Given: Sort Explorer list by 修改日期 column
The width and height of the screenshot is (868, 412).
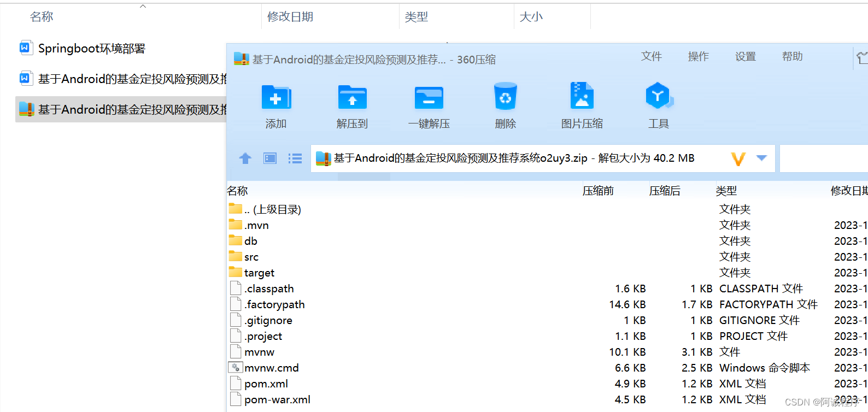Looking at the screenshot, I should pyautogui.click(x=290, y=17).
